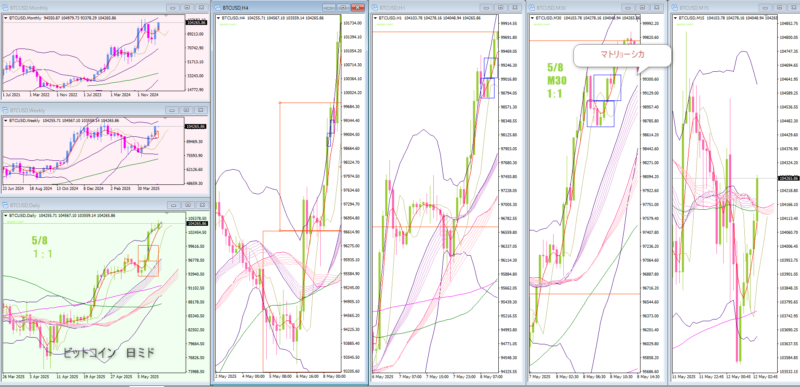Click the '101734.00' price on H4 axis
The image size is (800, 387).
click(353, 23)
